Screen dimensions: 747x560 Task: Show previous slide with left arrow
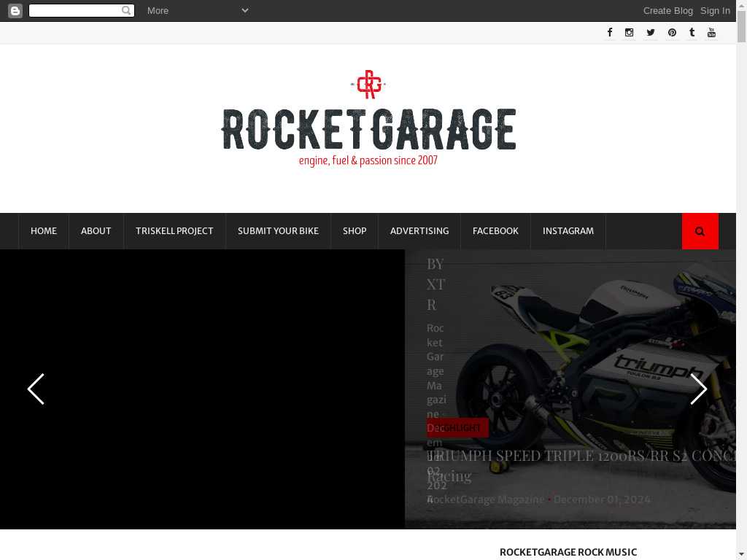point(36,389)
